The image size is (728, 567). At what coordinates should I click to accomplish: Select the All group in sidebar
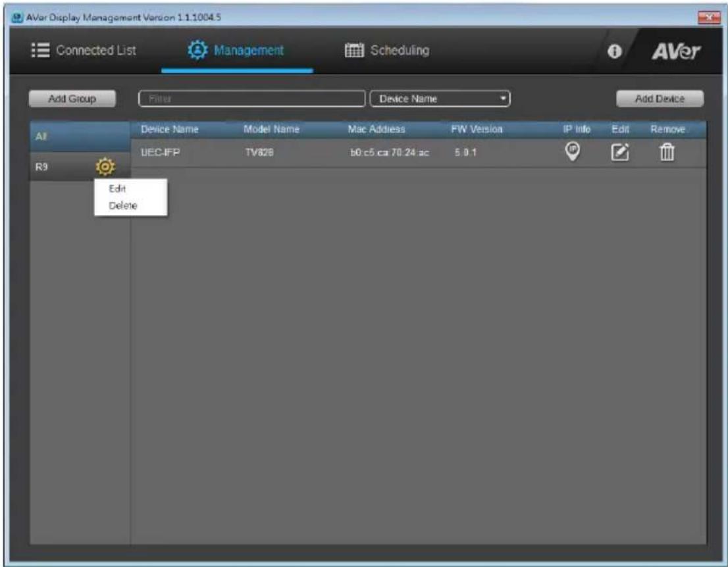[80, 136]
